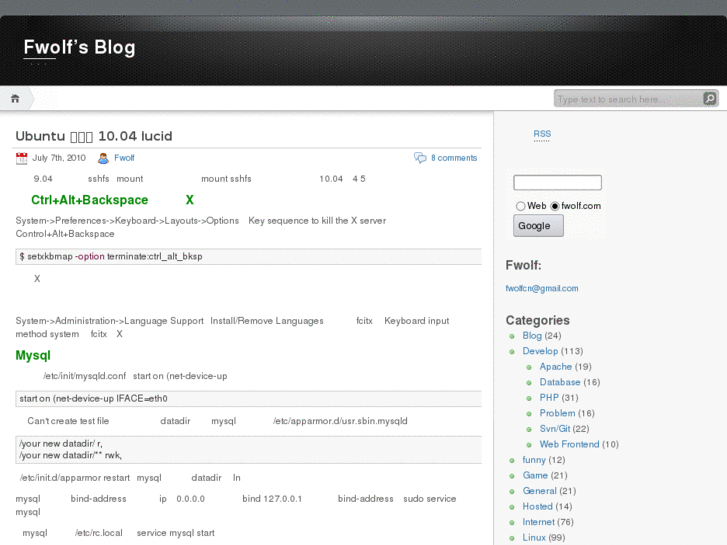This screenshot has width=727, height=545.
Task: Open the Web Frontend subcategory
Action: pos(569,444)
